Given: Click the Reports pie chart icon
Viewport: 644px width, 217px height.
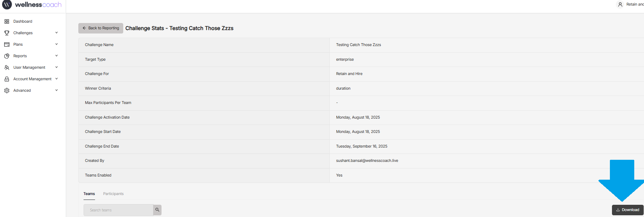Looking at the screenshot, I should click(7, 56).
